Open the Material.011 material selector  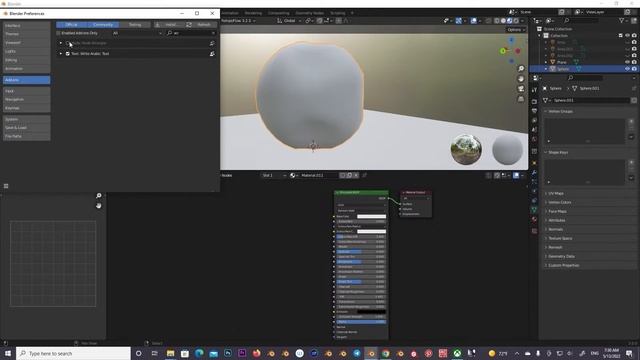point(293,176)
